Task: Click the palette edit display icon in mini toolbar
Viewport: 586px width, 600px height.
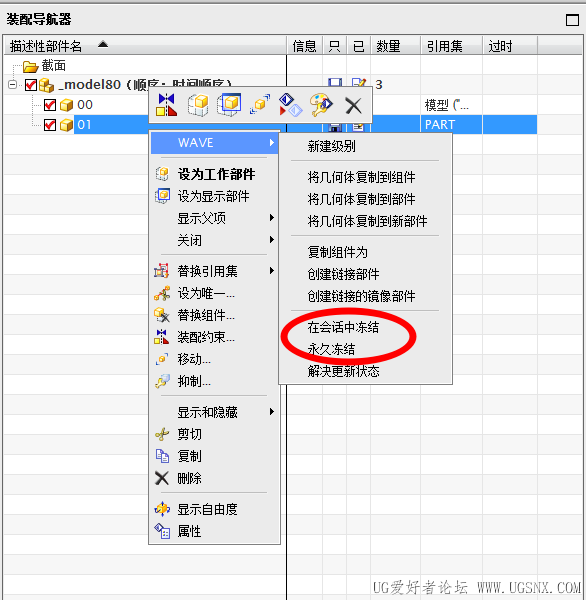Action: (321, 104)
